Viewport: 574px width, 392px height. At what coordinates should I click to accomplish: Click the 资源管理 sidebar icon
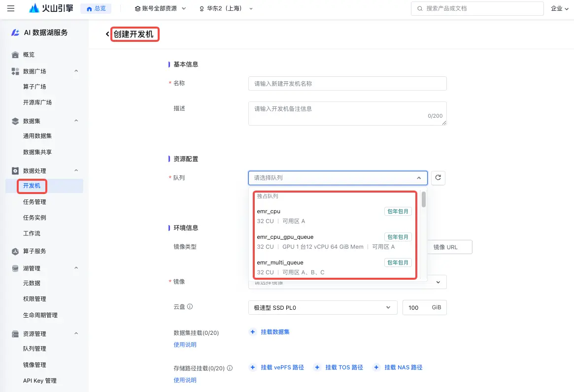click(15, 334)
